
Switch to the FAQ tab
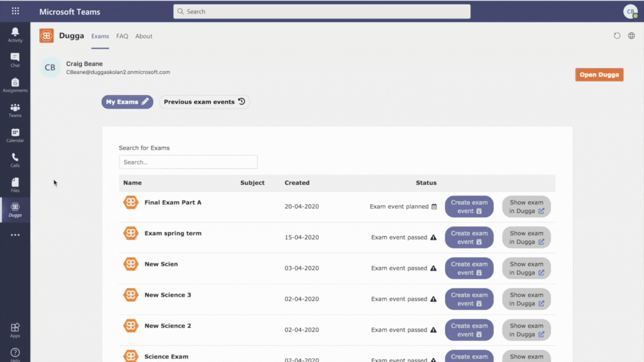122,36
